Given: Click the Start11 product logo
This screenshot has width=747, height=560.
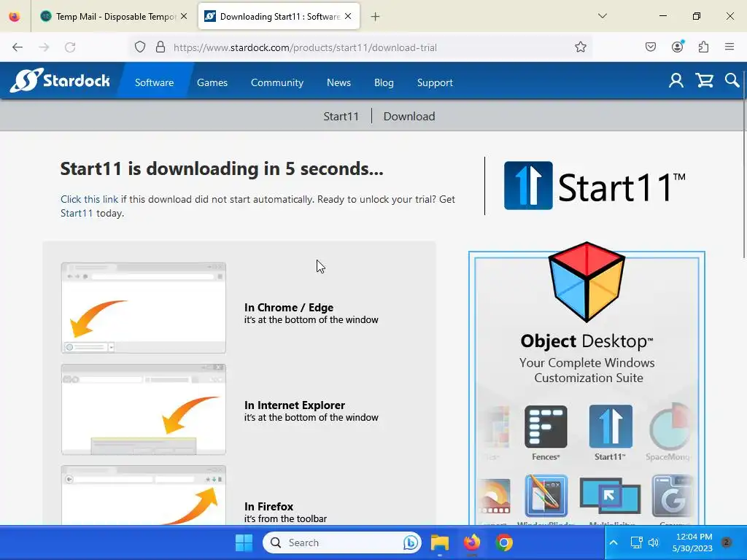Looking at the screenshot, I should click(x=595, y=186).
